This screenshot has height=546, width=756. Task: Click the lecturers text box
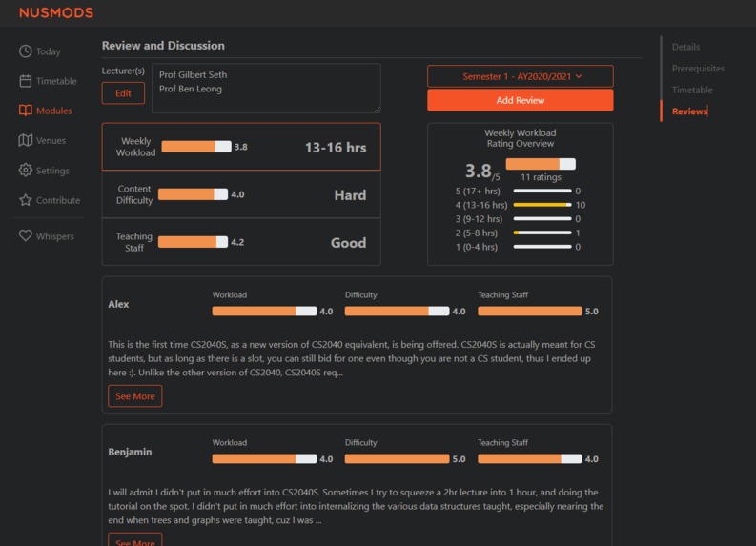(266, 89)
